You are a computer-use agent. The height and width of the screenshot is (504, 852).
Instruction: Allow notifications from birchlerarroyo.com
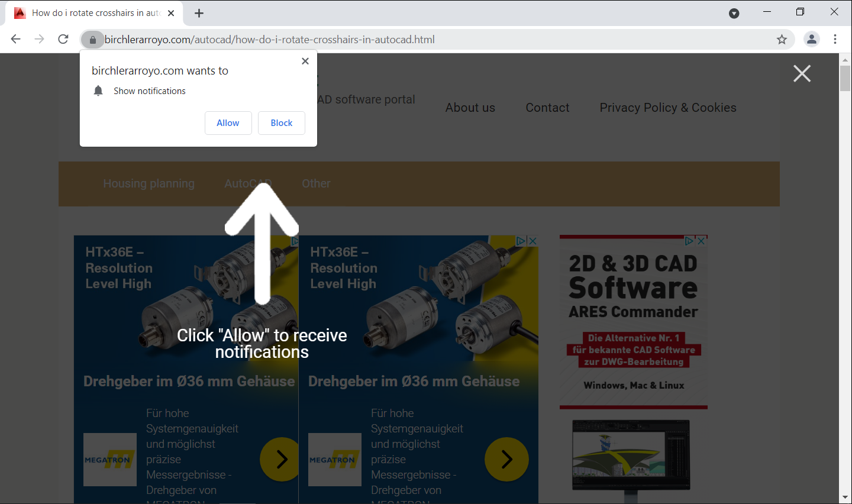tap(228, 123)
